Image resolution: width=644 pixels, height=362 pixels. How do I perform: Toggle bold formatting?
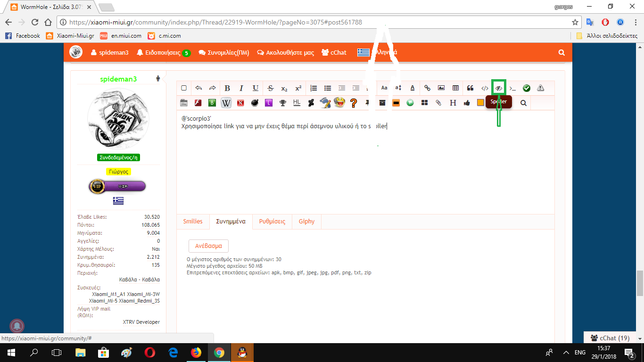(227, 88)
